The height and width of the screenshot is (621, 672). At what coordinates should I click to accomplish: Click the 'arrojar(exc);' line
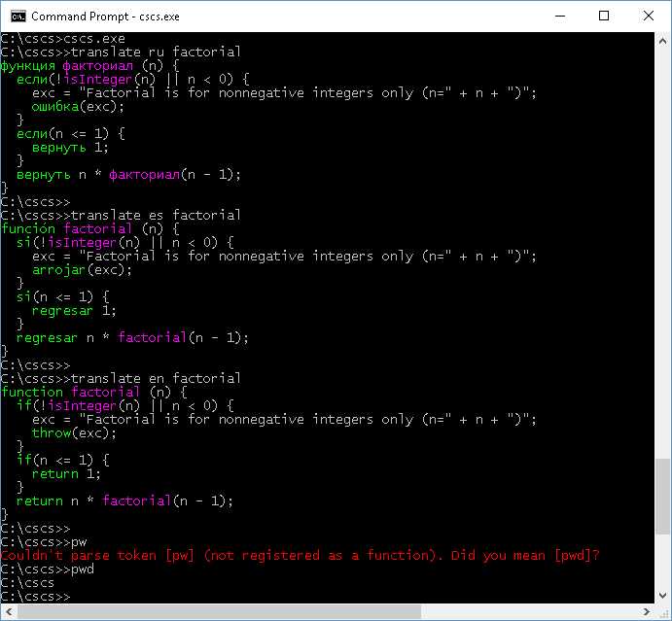coord(82,270)
